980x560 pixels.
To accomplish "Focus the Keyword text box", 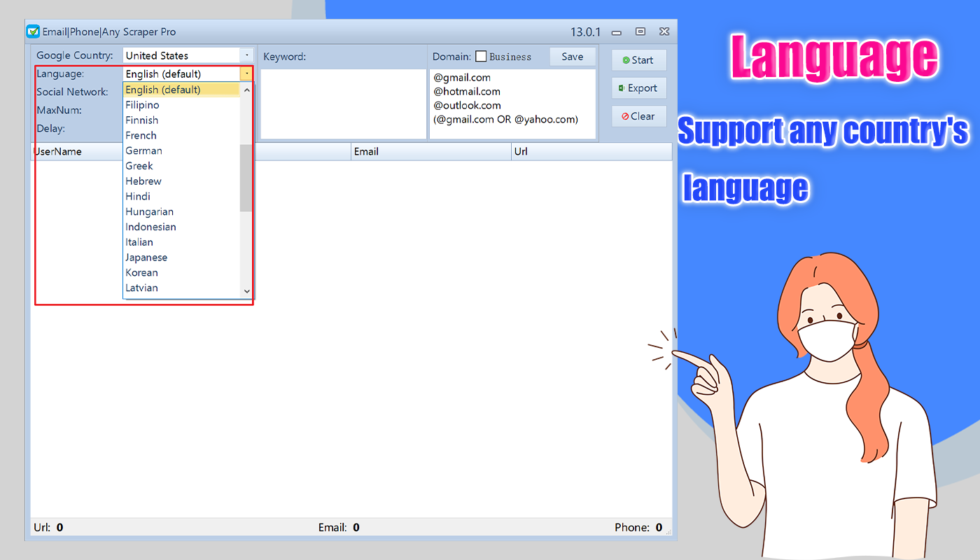I will tap(343, 104).
